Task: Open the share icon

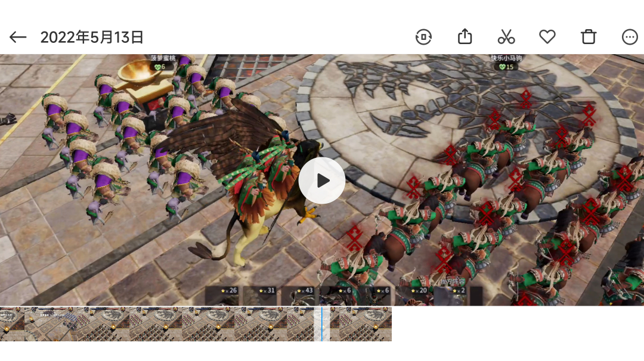Action: [465, 36]
